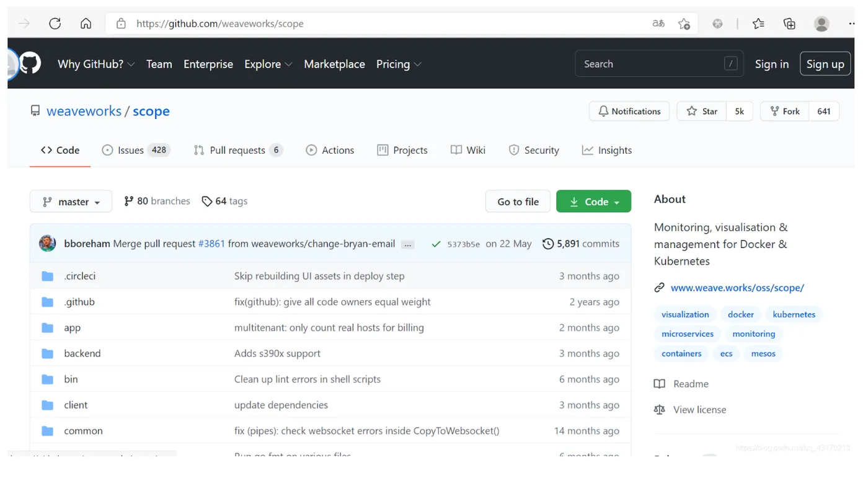Click the backend folder icon
Screen dimensions: 868x478
click(48, 353)
